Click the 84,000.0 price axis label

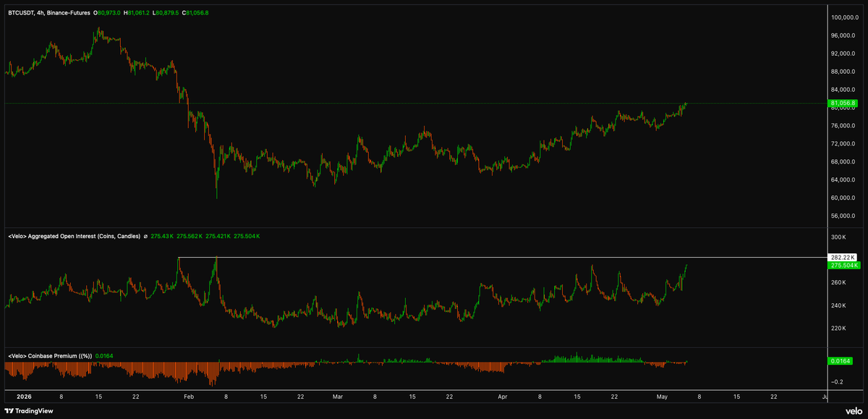click(845, 90)
